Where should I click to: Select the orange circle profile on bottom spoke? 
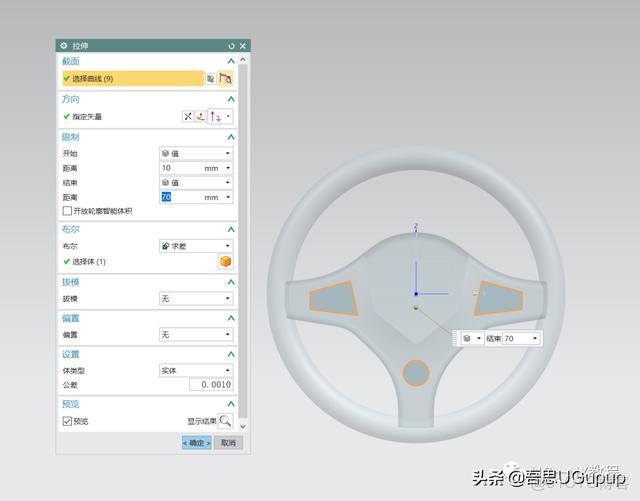(416, 373)
